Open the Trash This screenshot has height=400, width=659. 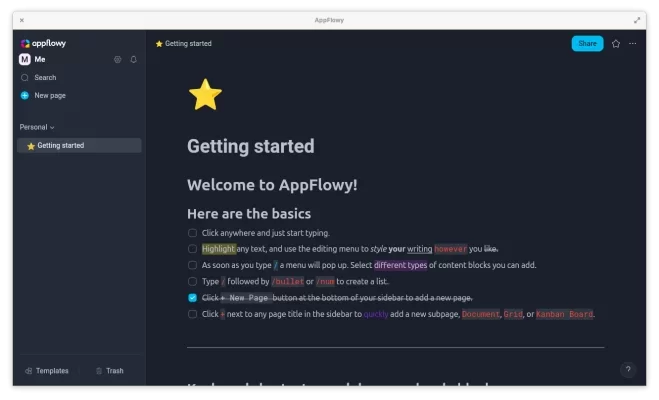(x=109, y=371)
